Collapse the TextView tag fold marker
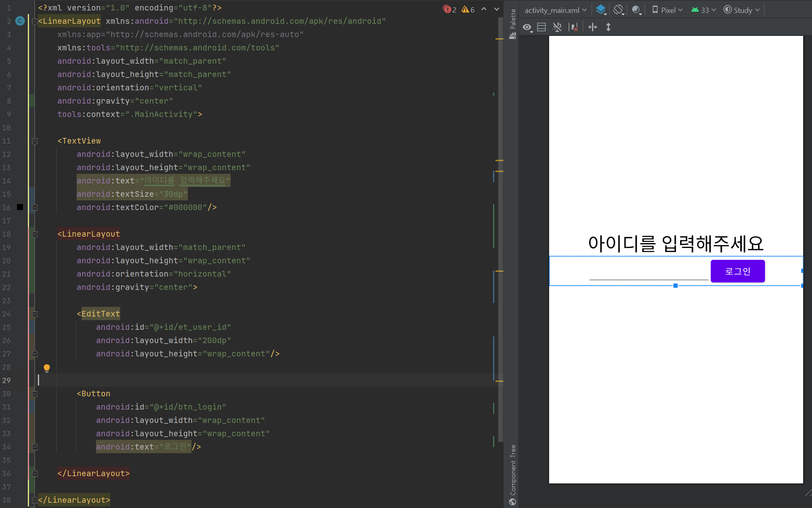 click(35, 141)
